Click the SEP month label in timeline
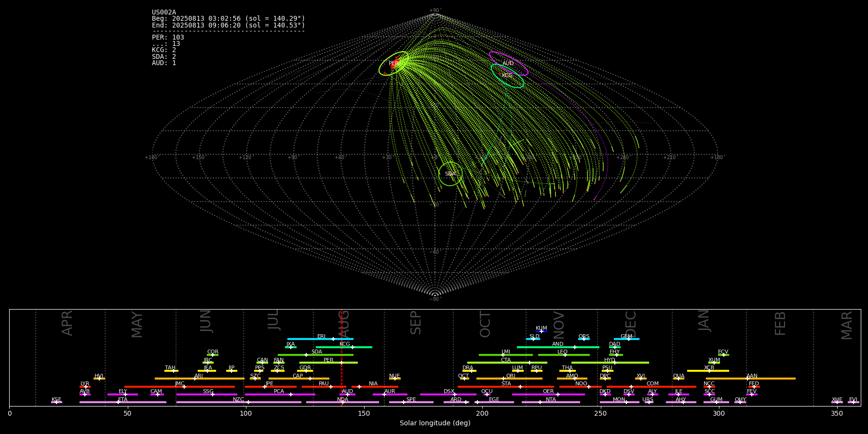Screen dimensions: 868x434 tap(416, 323)
